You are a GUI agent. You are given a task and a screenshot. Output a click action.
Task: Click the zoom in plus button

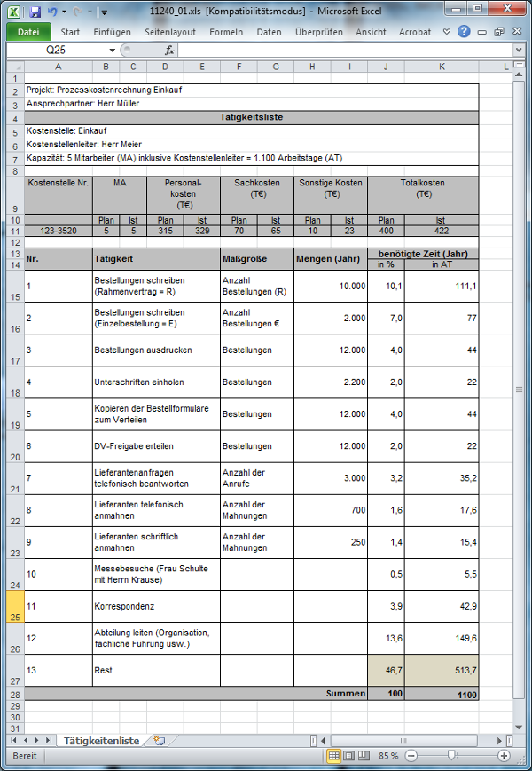(504, 756)
